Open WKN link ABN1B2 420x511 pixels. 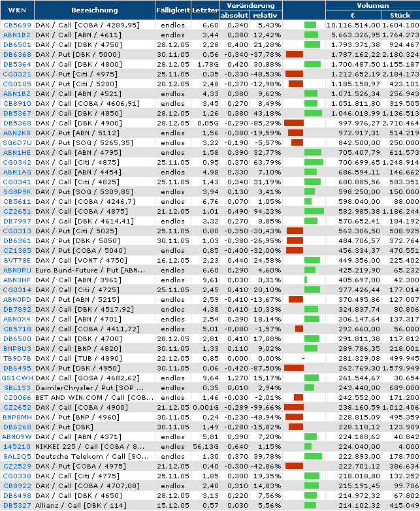click(17, 35)
